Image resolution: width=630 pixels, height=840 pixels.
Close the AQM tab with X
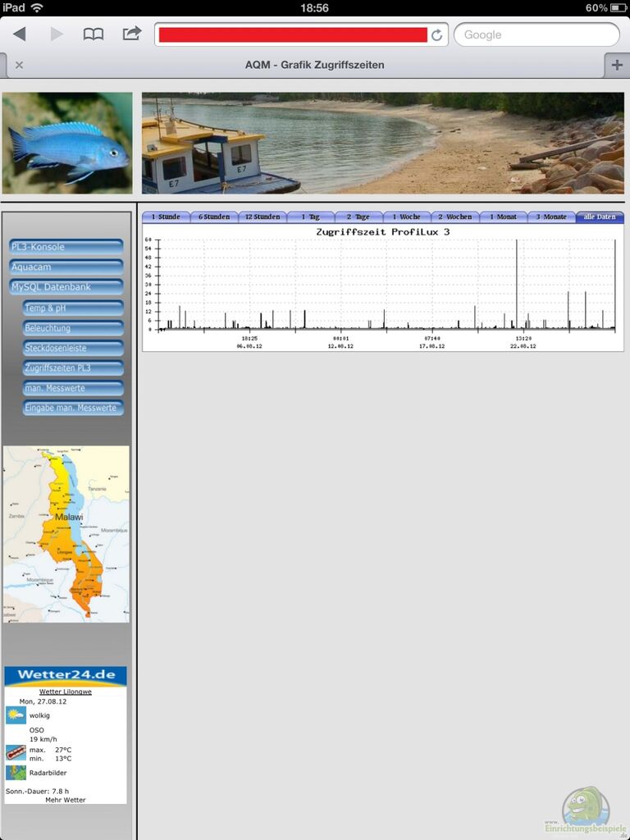click(19, 66)
